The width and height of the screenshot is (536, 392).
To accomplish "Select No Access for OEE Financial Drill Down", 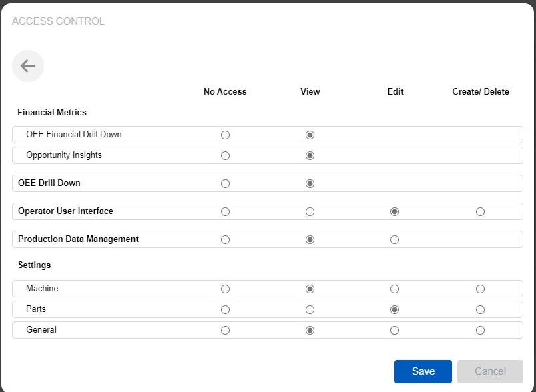I will click(225, 135).
